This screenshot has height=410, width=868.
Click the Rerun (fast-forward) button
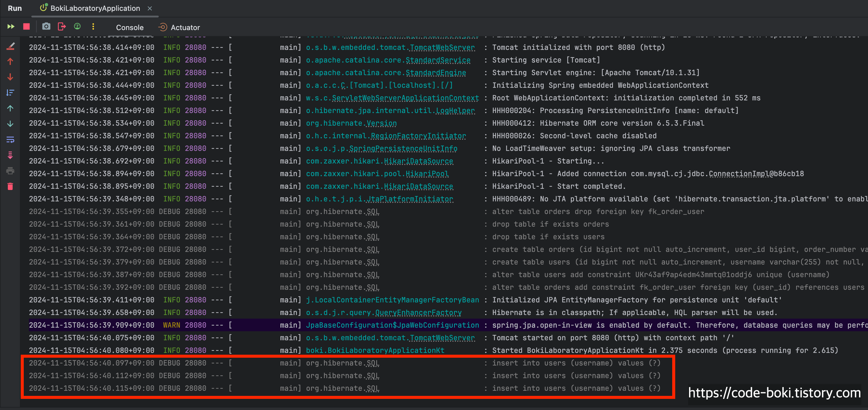tap(11, 27)
